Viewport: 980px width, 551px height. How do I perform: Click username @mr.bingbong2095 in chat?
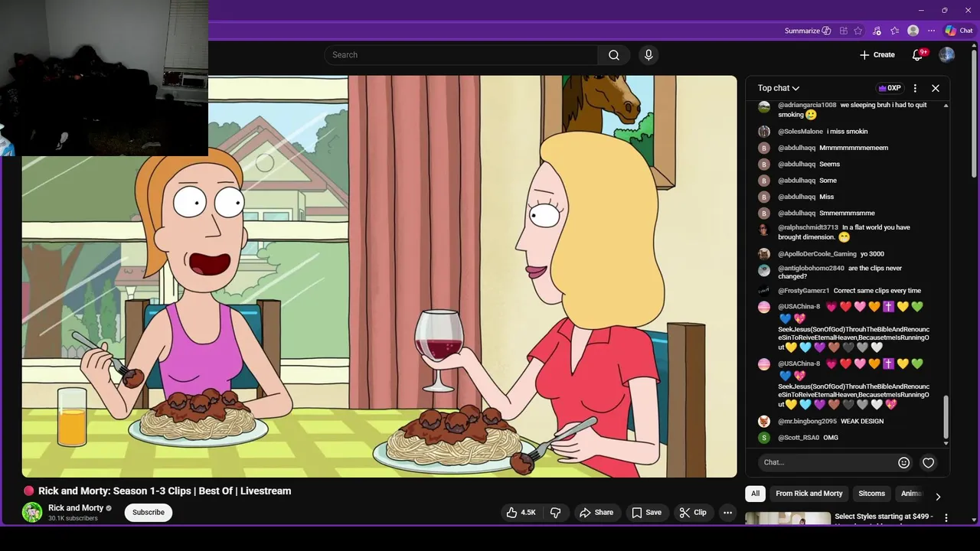click(x=807, y=422)
